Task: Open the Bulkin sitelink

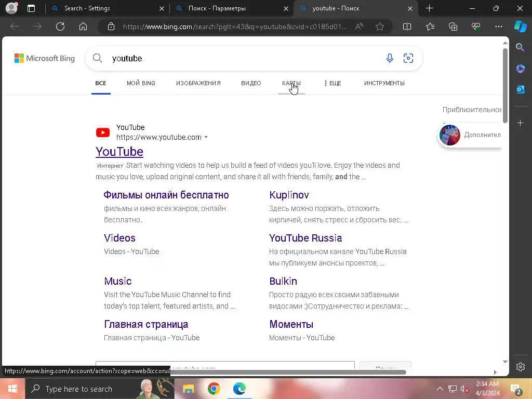Action: click(283, 281)
